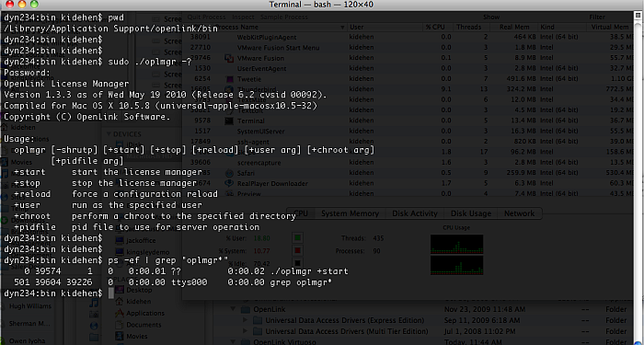Sort processes by the Real Mem column
Viewport: 644px width, 345px height.
point(513,27)
